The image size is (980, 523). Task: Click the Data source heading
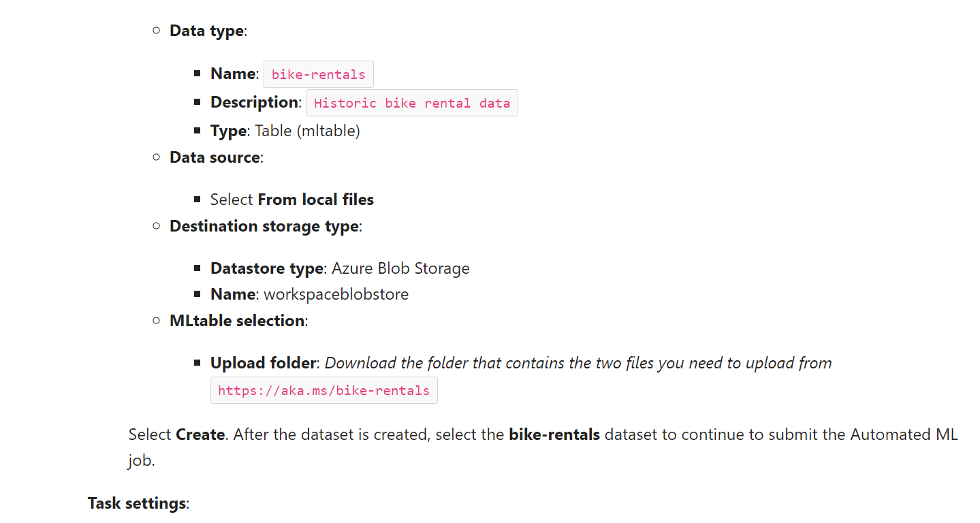pos(215,157)
